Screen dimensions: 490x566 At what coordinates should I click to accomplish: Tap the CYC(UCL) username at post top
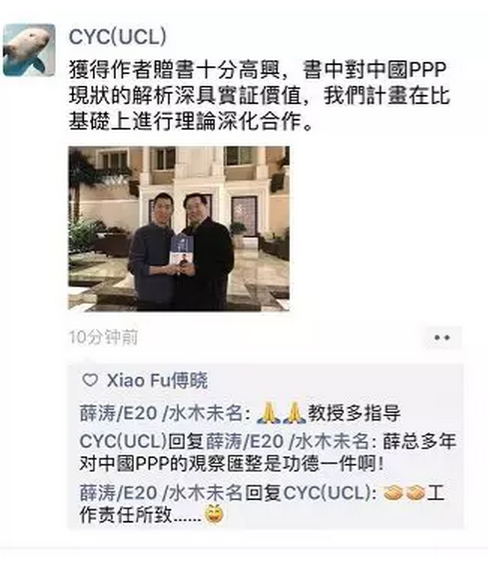(118, 37)
